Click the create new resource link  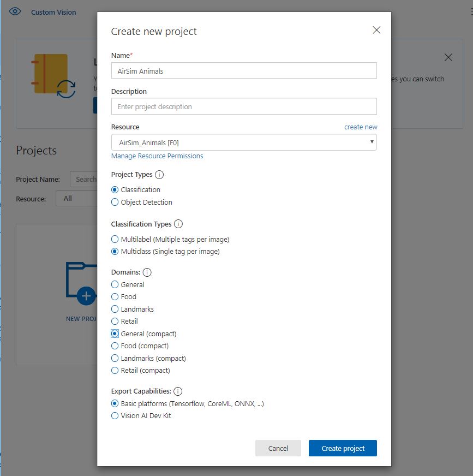[361, 127]
